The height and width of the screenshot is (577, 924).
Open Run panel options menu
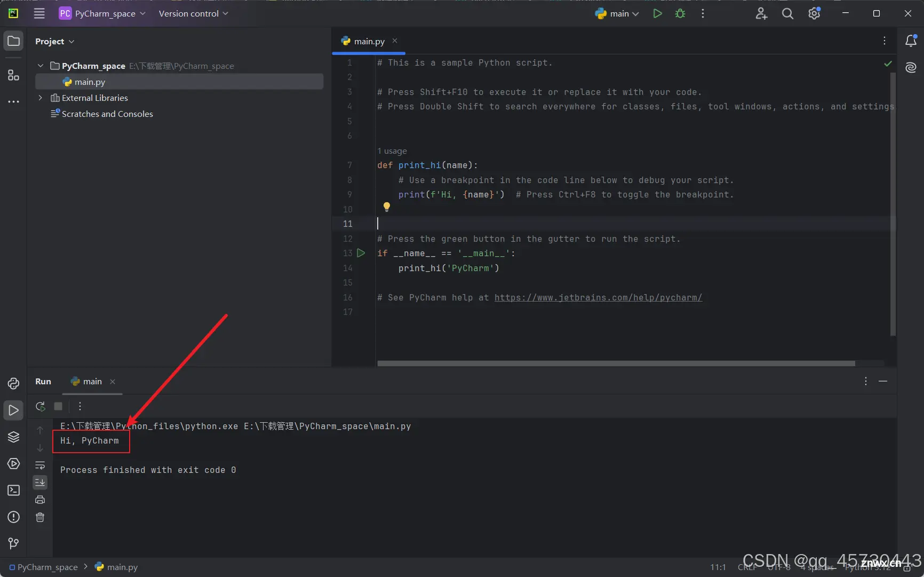(x=866, y=381)
